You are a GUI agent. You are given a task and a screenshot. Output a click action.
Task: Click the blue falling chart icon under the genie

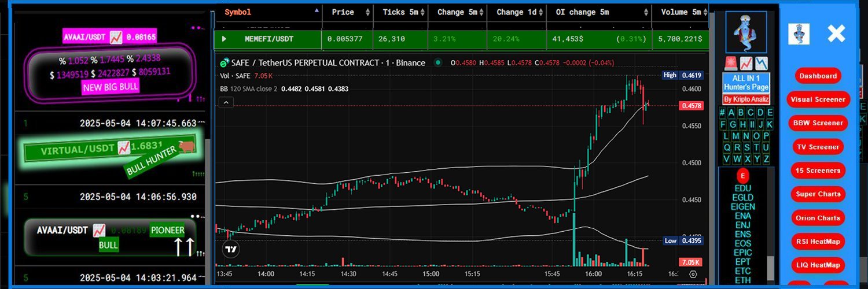762,62
